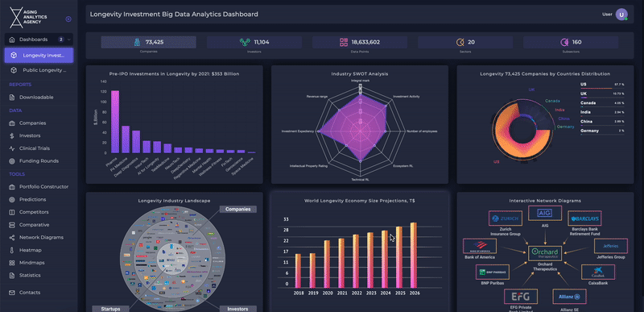This screenshot has width=644, height=312.
Task: Click the investors icon beside 11,104
Action: [246, 42]
